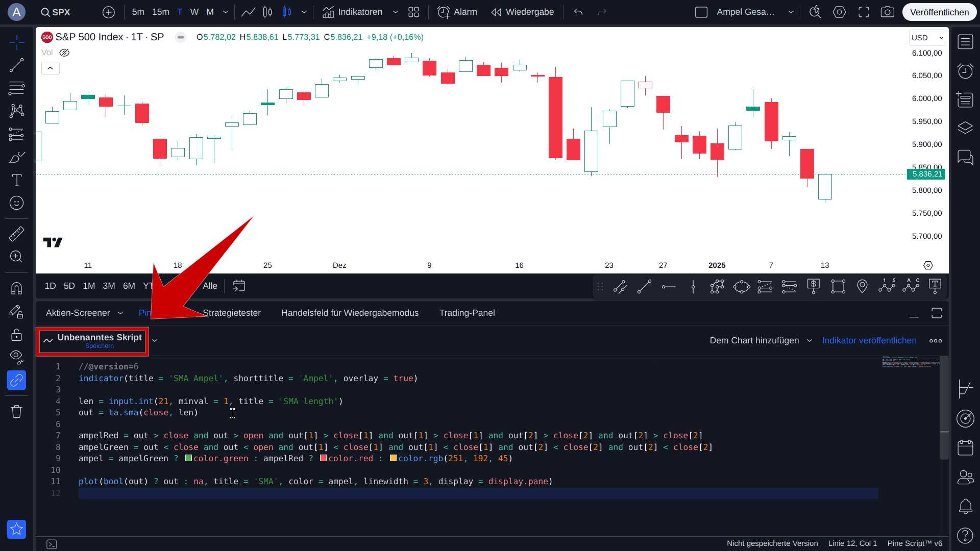
Task: Toggle volume indicator visibility eye
Action: click(x=64, y=53)
